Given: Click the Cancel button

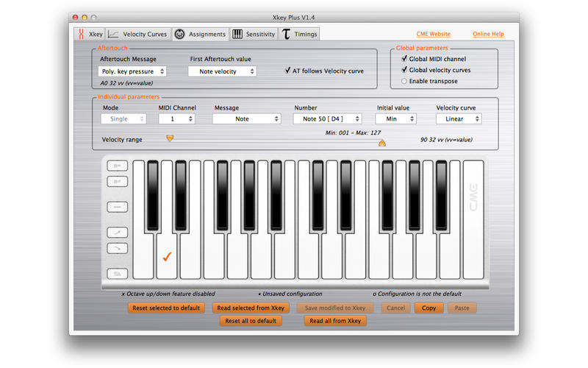Looking at the screenshot, I should [x=395, y=308].
